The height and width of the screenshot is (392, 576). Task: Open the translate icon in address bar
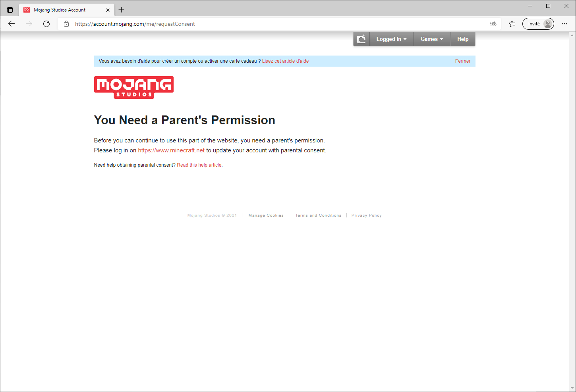[493, 24]
